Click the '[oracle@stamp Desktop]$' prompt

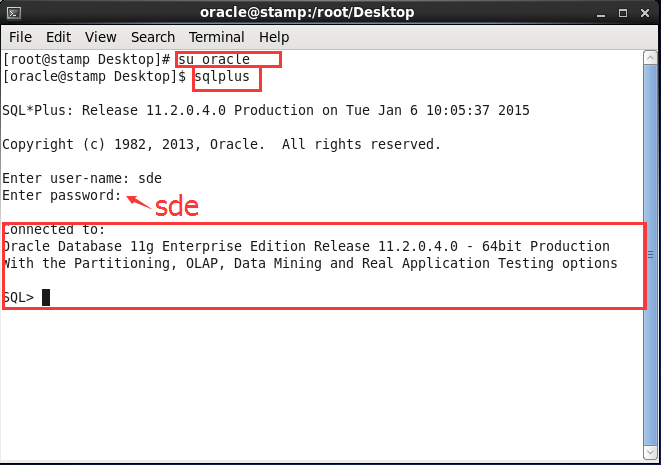pos(94,77)
